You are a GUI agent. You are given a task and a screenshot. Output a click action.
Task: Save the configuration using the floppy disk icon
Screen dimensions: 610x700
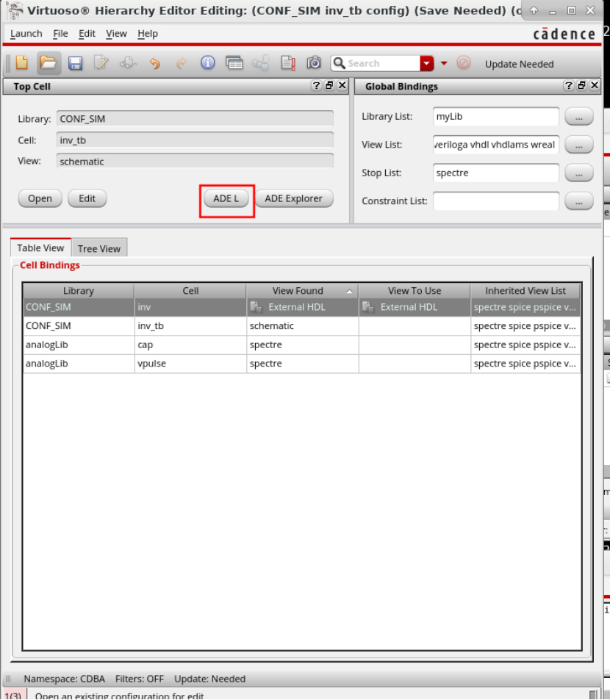[75, 63]
